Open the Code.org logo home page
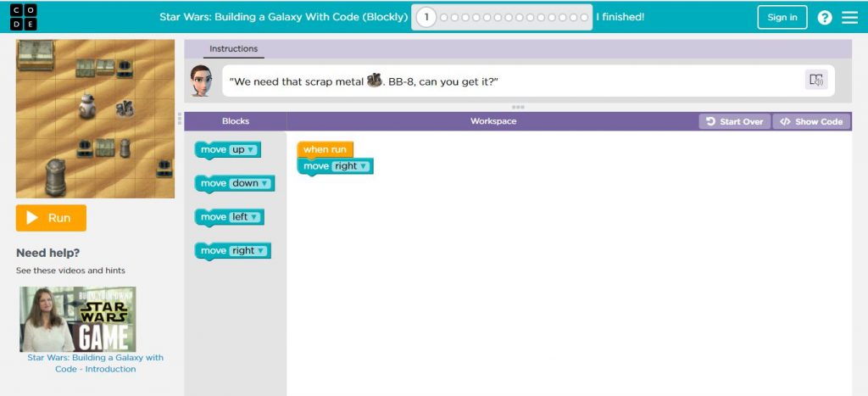This screenshot has width=868, height=396. click(x=23, y=17)
